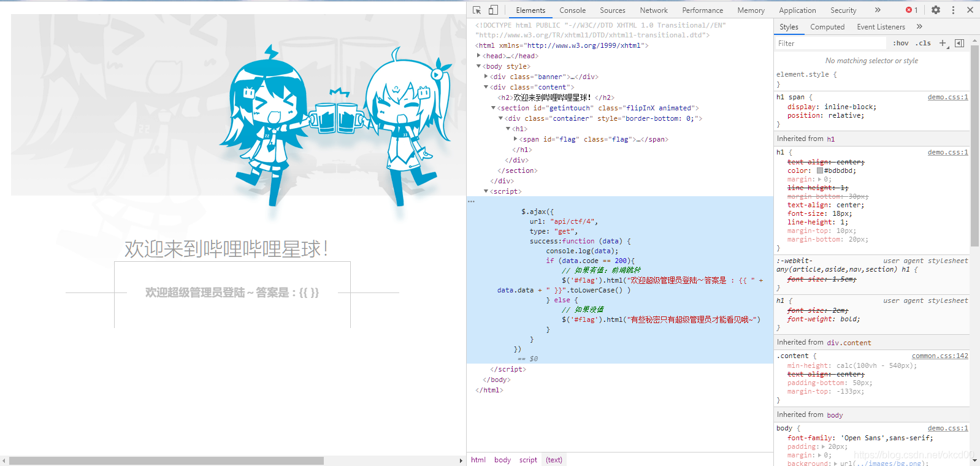Open the Security tab
The image size is (980, 466).
pyautogui.click(x=843, y=10)
